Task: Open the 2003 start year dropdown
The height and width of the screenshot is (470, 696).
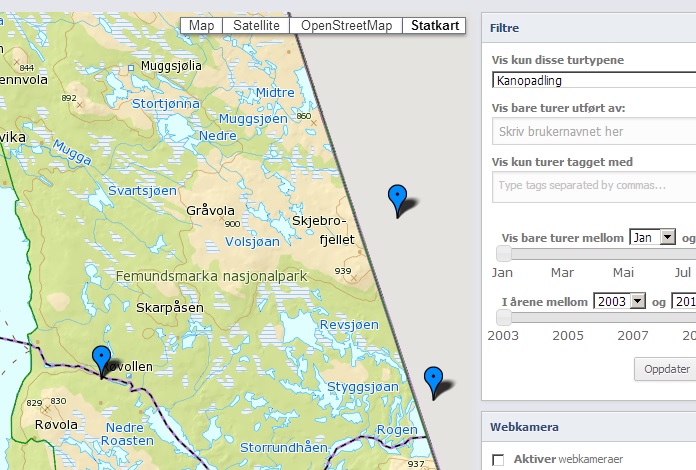Action: (x=619, y=301)
